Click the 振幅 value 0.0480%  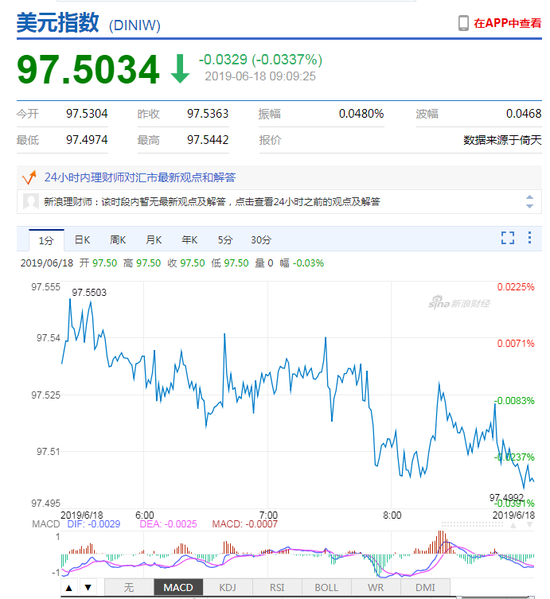[361, 114]
